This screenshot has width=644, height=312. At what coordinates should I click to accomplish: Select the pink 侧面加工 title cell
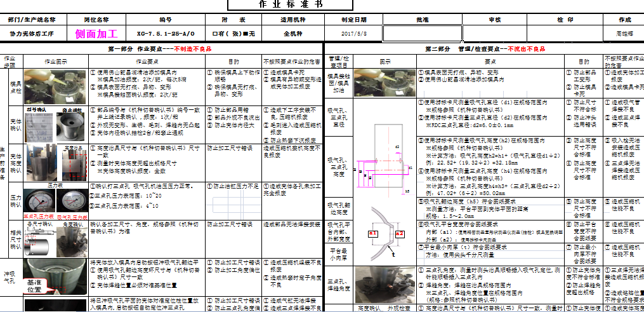(96, 33)
